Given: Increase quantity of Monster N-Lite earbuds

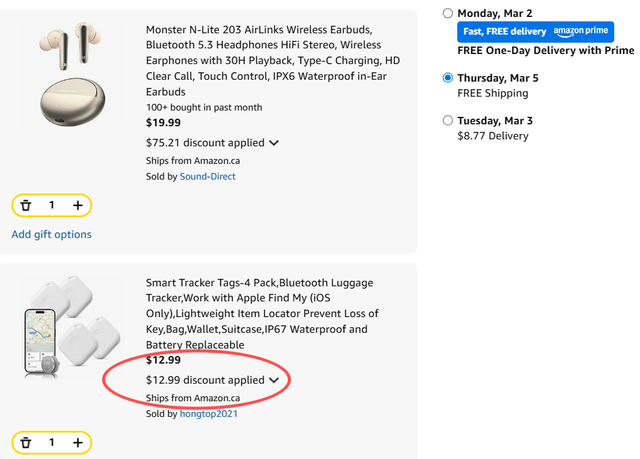Looking at the screenshot, I should coord(77,205).
